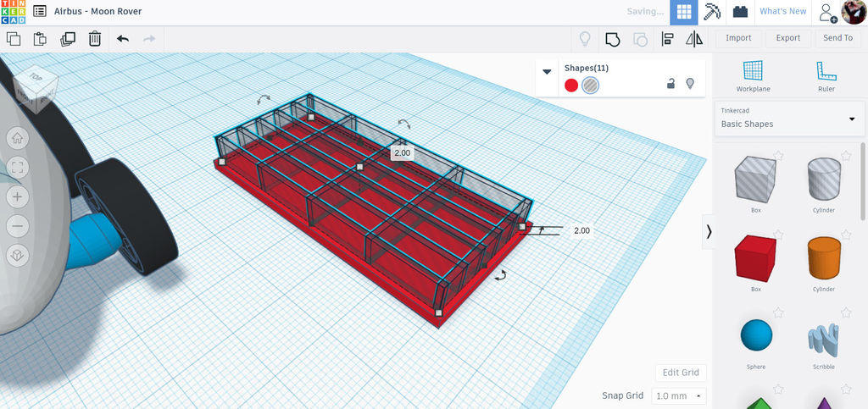Image resolution: width=868 pixels, height=409 pixels.
Task: Click the rotation handle near the bottom corner
Action: (500, 274)
